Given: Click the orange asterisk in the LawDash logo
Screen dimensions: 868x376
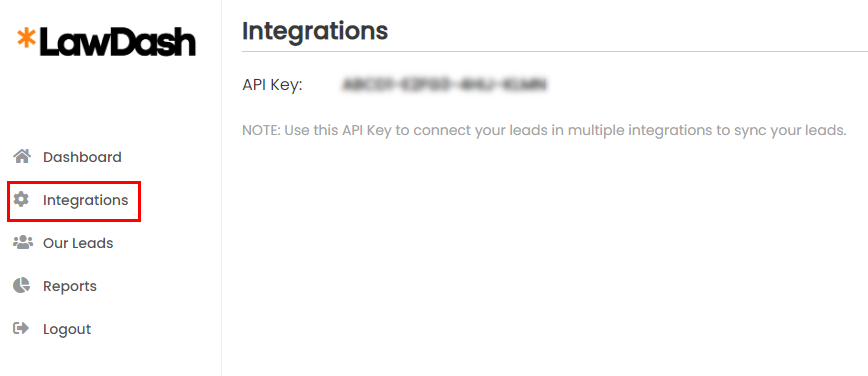Looking at the screenshot, I should point(26,37).
